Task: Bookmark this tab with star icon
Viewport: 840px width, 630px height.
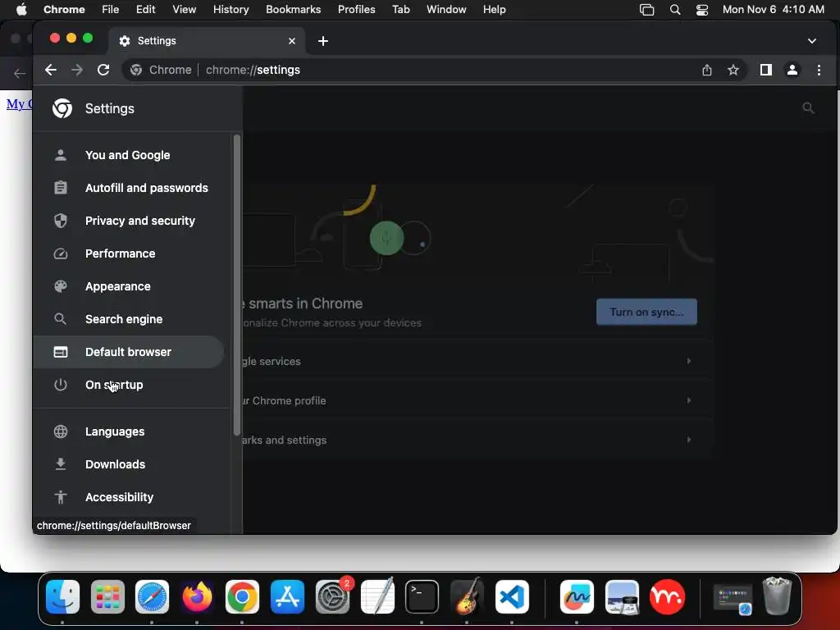Action: click(x=733, y=70)
